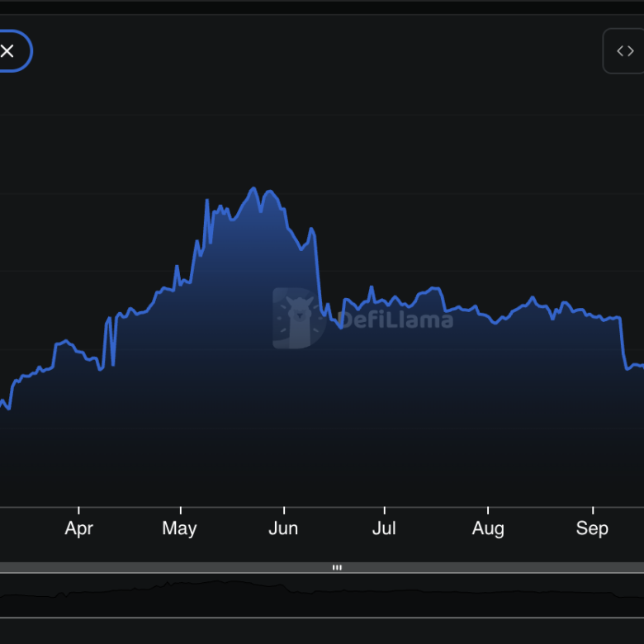Click the Jul x-axis label
Image resolution: width=644 pixels, height=644 pixels.
click(384, 528)
